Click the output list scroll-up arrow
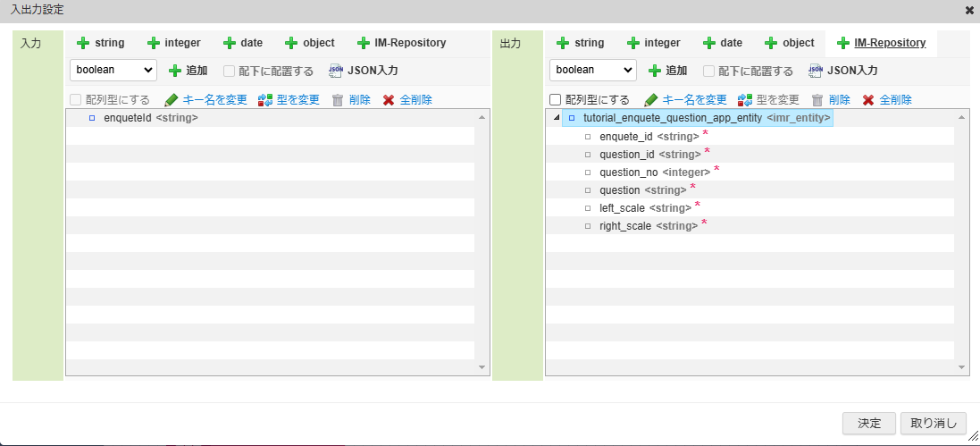The height and width of the screenshot is (446, 980). click(961, 117)
